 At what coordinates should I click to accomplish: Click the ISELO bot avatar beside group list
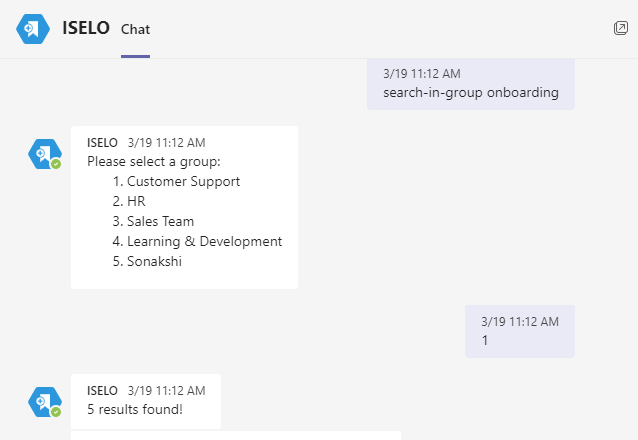coord(45,154)
